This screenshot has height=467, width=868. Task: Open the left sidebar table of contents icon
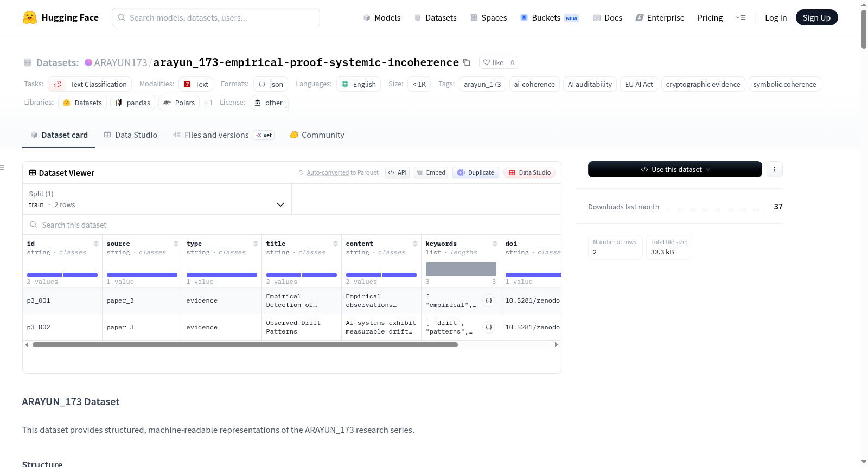coord(3,168)
